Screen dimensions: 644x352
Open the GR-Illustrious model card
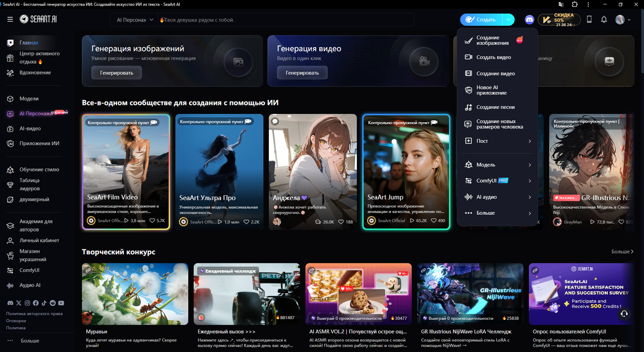click(x=592, y=172)
